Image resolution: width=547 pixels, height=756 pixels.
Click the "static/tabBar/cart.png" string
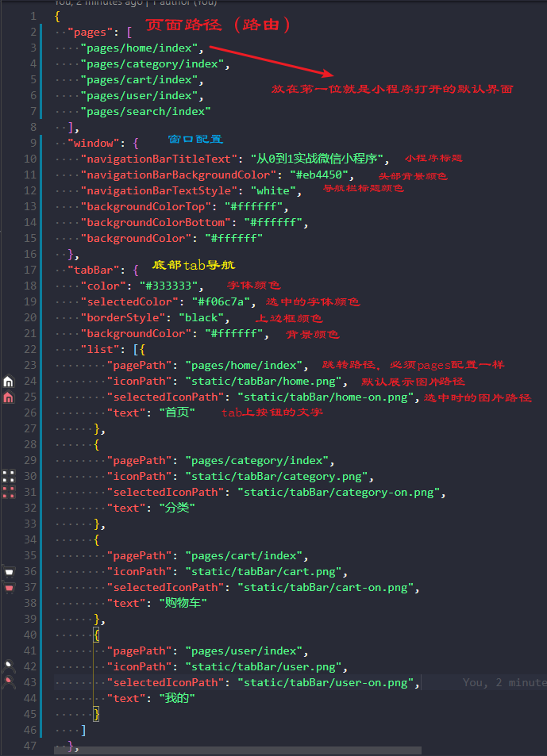point(264,571)
